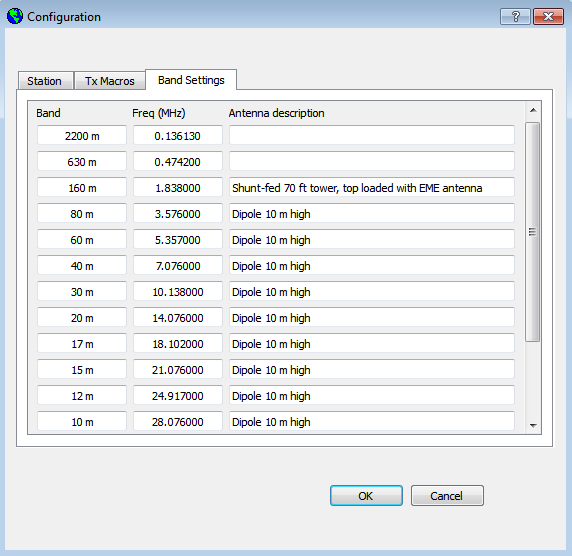572x556 pixels.
Task: Open the Tx Macros tab
Action: tap(110, 81)
